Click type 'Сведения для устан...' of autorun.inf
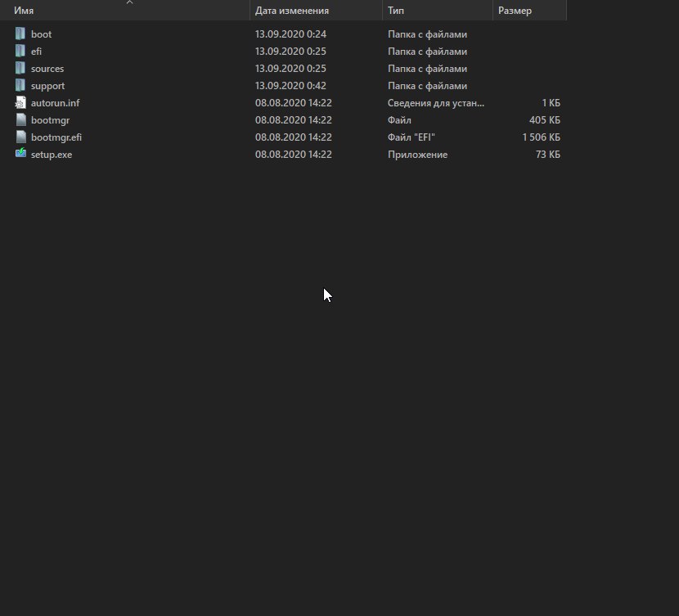Viewport: 679px width, 616px height. click(x=436, y=103)
